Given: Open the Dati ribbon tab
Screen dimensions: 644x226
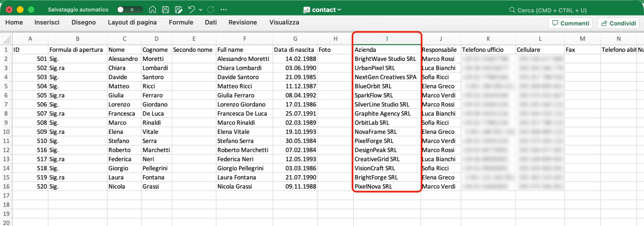Looking at the screenshot, I should (211, 23).
